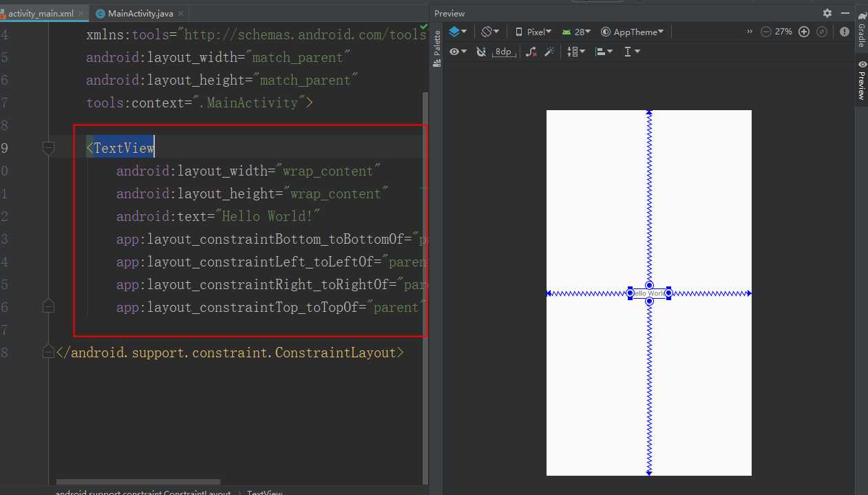Open the view options eye dropdown
868x495 pixels.
[x=458, y=52]
